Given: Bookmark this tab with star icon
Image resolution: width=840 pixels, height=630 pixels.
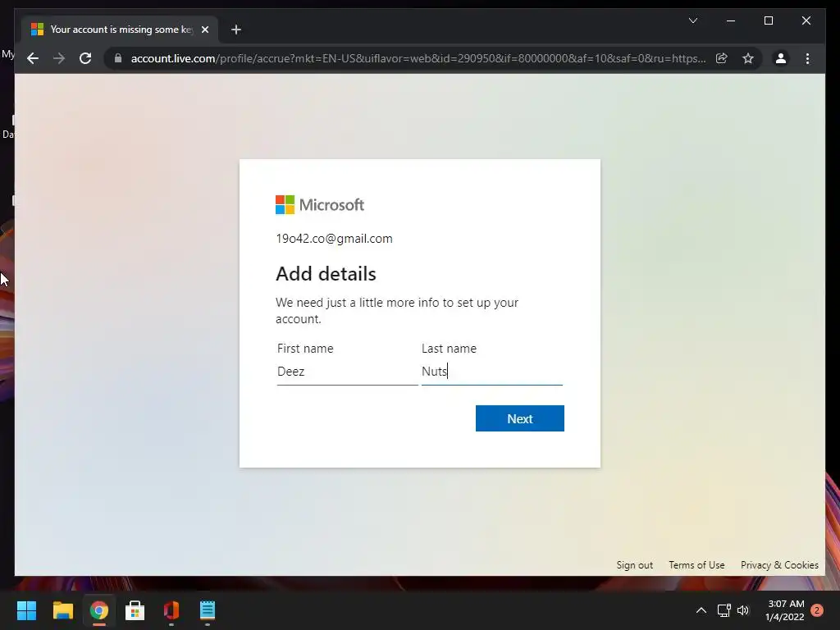Looking at the screenshot, I should (x=748, y=58).
